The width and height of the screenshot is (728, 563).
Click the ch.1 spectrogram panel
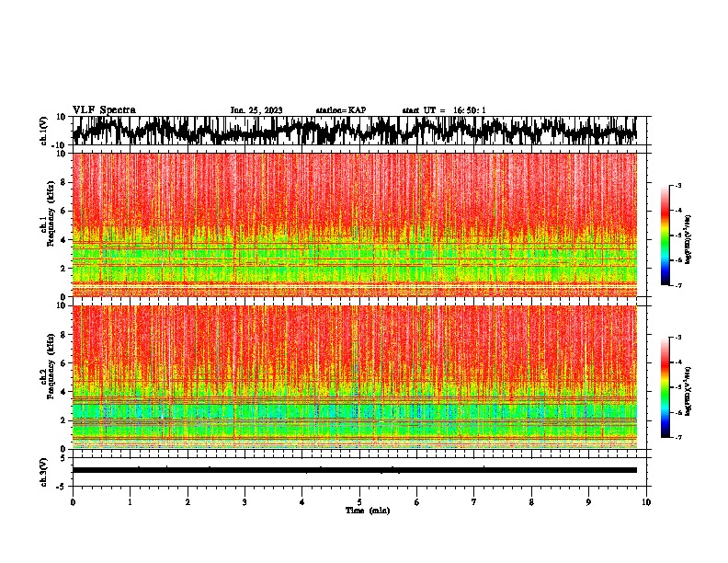(354, 224)
